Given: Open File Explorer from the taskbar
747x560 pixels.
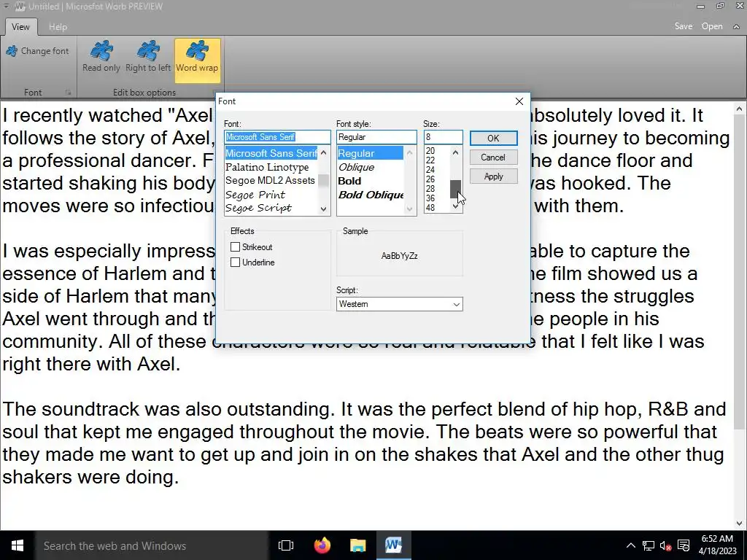Looking at the screenshot, I should tap(357, 545).
